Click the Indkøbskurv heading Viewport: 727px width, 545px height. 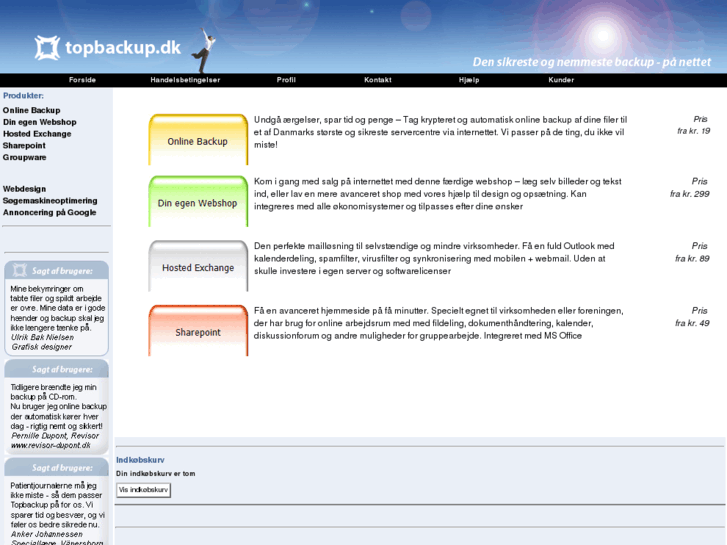coord(140,460)
